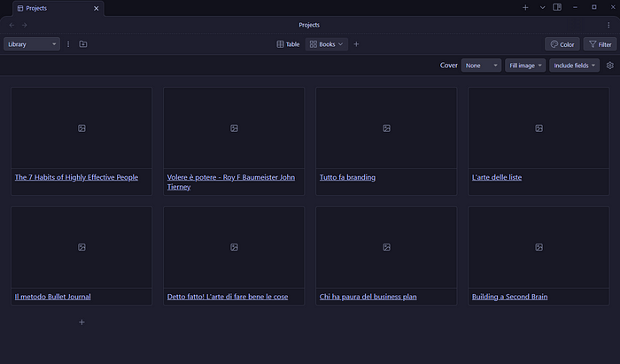Toggle the right sidebar panel
The height and width of the screenshot is (364, 620).
click(x=557, y=7)
